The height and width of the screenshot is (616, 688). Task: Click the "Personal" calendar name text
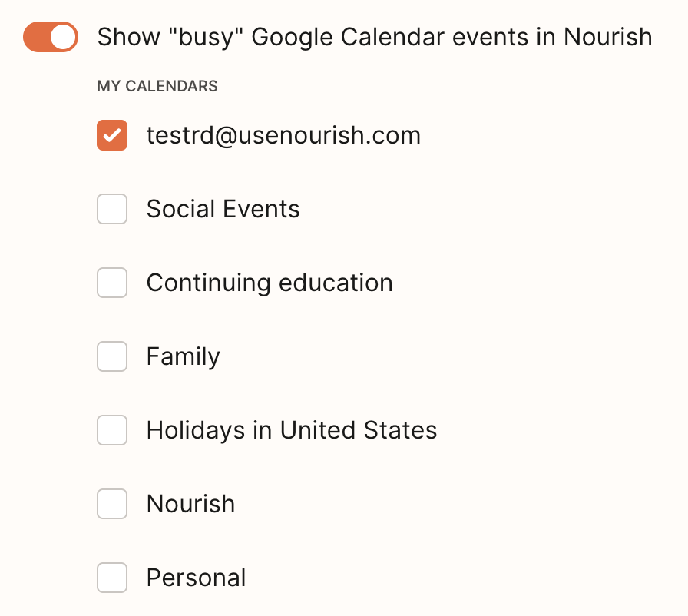click(196, 578)
